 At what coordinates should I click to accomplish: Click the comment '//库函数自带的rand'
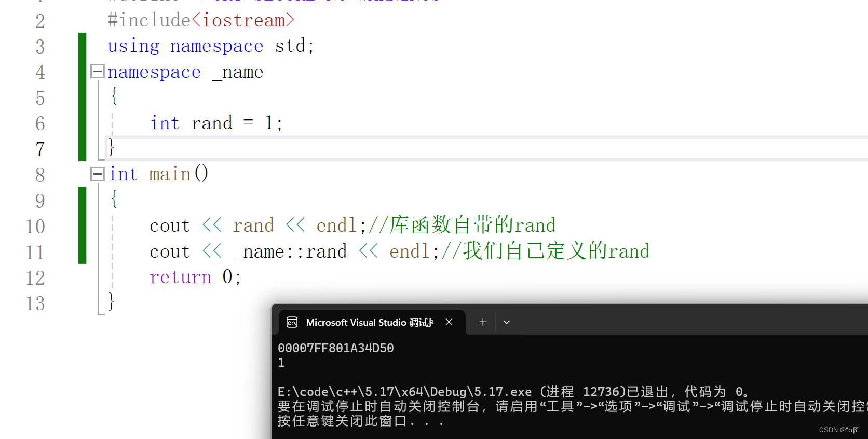pos(462,225)
